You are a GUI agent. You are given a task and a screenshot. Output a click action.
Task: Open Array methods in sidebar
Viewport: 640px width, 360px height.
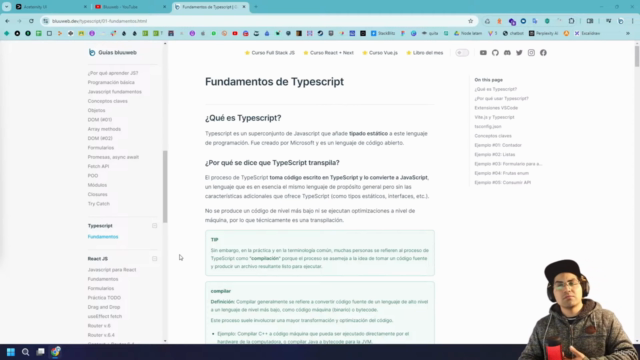(104, 129)
